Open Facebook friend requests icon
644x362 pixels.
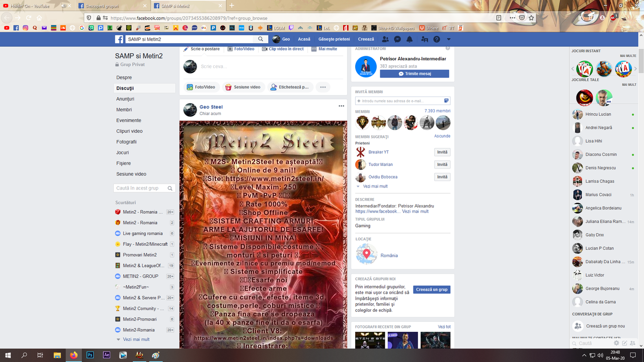[385, 39]
